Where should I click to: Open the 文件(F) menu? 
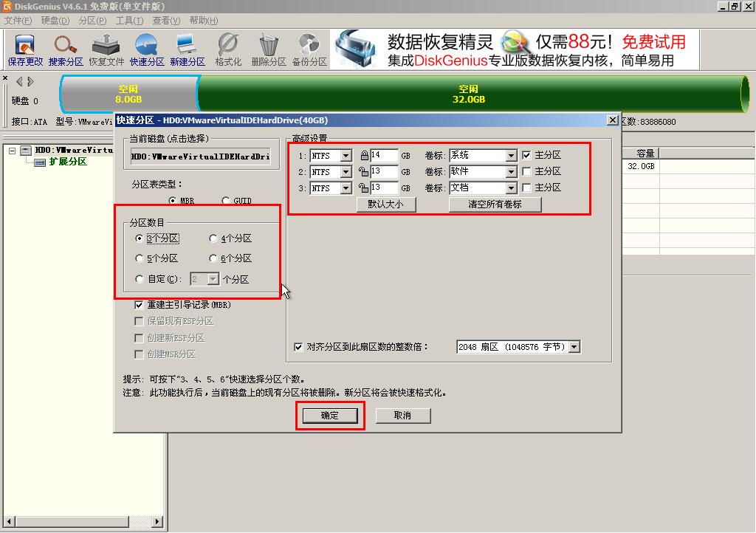coord(18,20)
